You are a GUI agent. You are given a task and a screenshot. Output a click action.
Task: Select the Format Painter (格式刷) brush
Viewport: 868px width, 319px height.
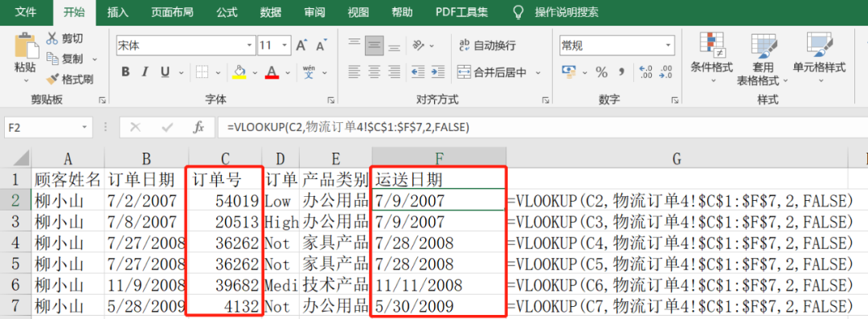click(x=52, y=80)
